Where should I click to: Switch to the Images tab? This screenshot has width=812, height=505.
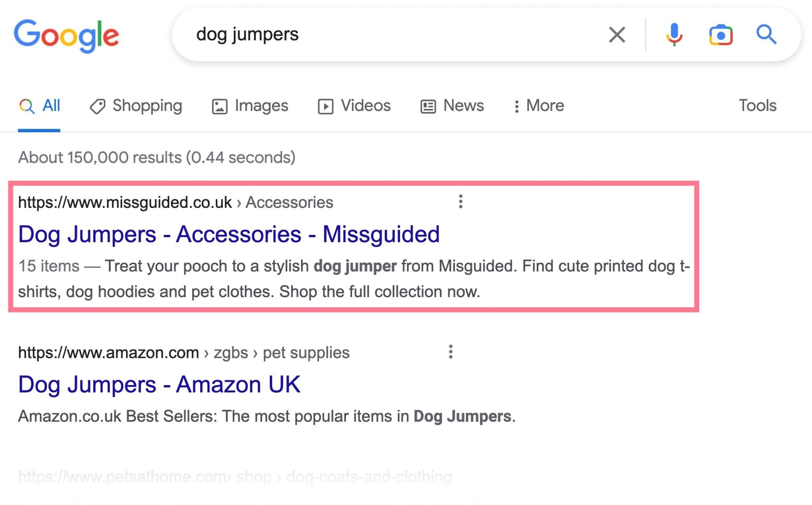point(250,106)
